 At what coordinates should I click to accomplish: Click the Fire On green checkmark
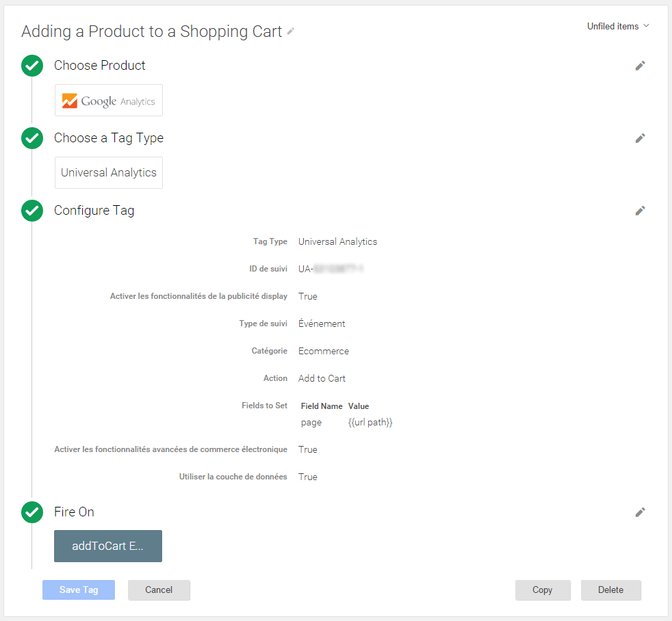pos(32,512)
